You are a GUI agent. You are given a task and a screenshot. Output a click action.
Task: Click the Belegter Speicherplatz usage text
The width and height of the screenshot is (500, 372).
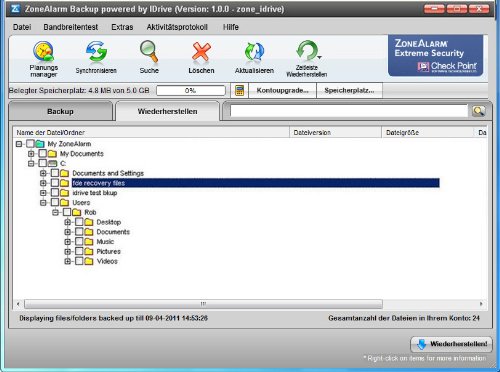point(79,90)
